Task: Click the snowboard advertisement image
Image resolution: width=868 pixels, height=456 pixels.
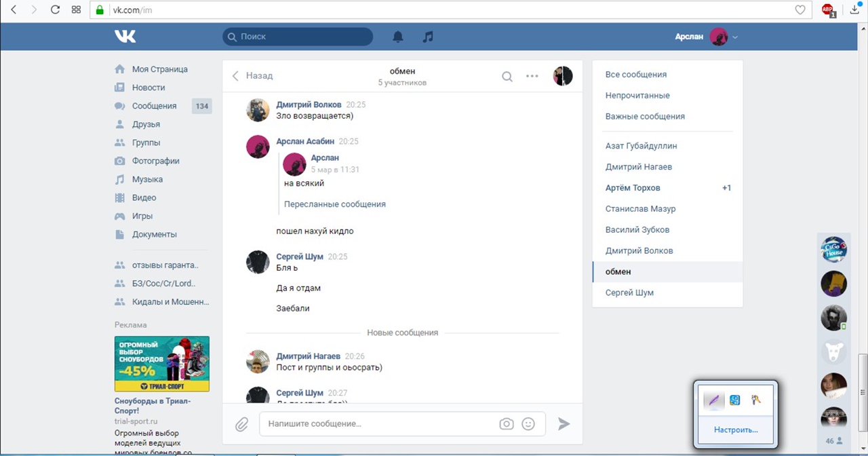Action: click(161, 364)
